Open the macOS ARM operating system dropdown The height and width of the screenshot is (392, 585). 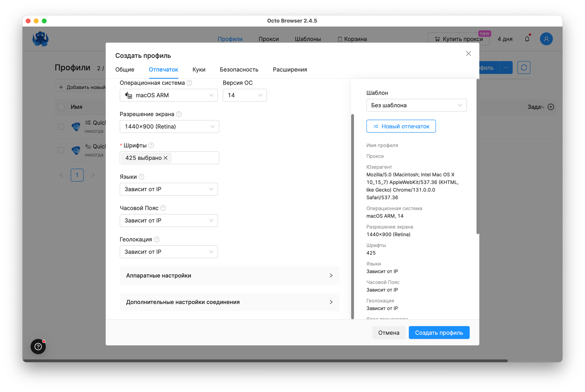click(x=169, y=95)
